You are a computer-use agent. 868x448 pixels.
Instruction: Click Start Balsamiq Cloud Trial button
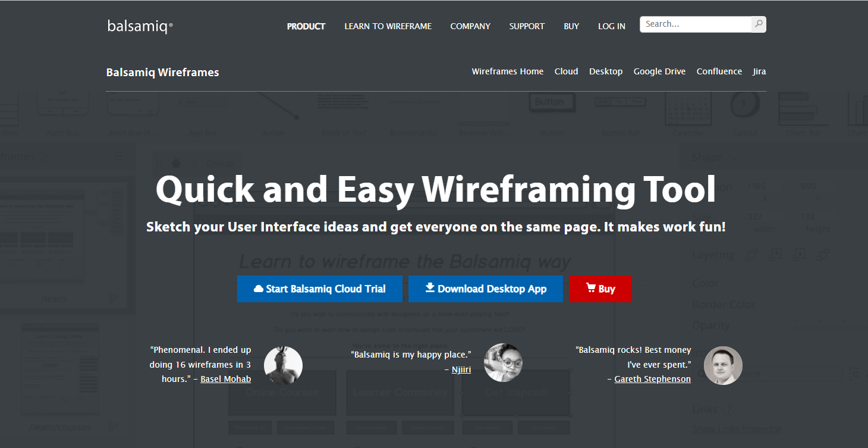click(x=320, y=289)
